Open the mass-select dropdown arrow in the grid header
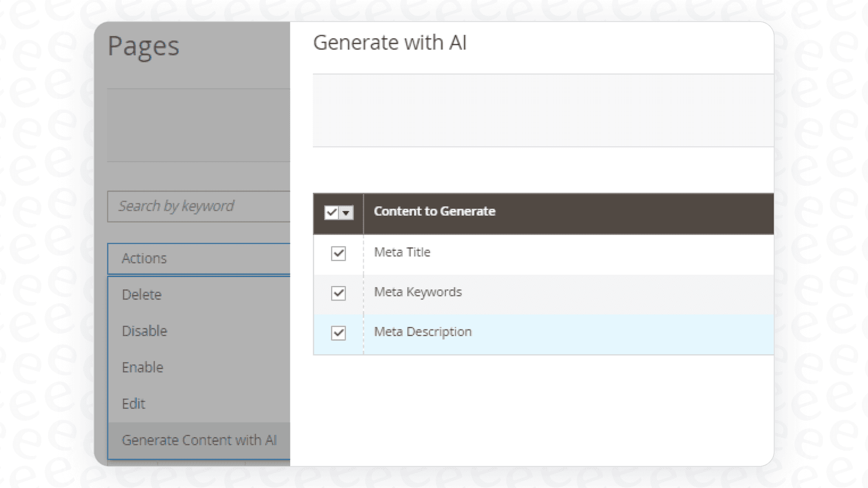The height and width of the screenshot is (488, 868). [x=346, y=212]
